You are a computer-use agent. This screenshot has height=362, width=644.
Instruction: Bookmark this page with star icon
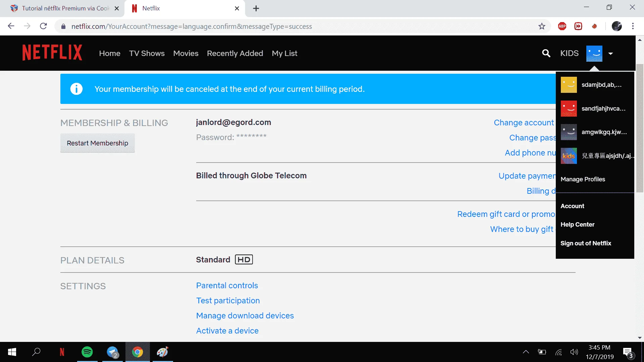[542, 26]
